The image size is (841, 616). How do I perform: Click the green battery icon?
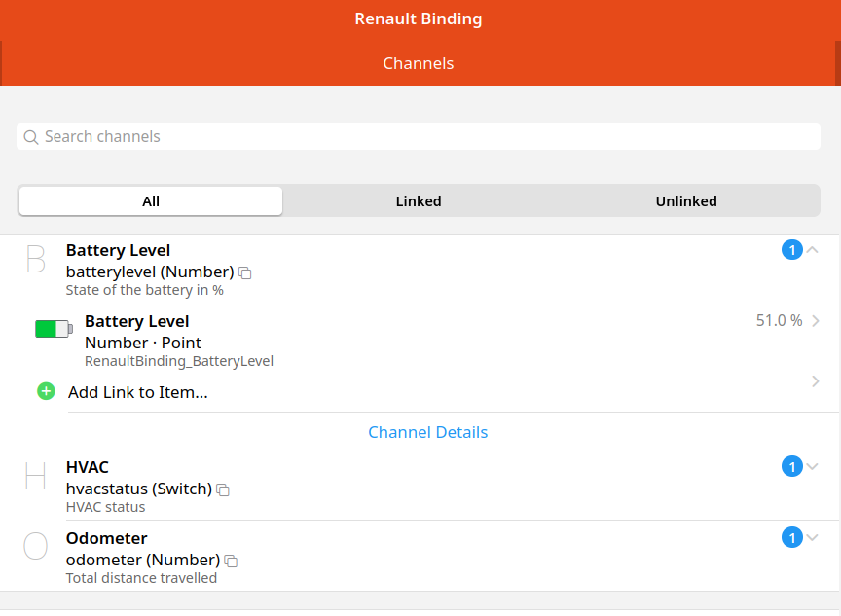coord(54,329)
